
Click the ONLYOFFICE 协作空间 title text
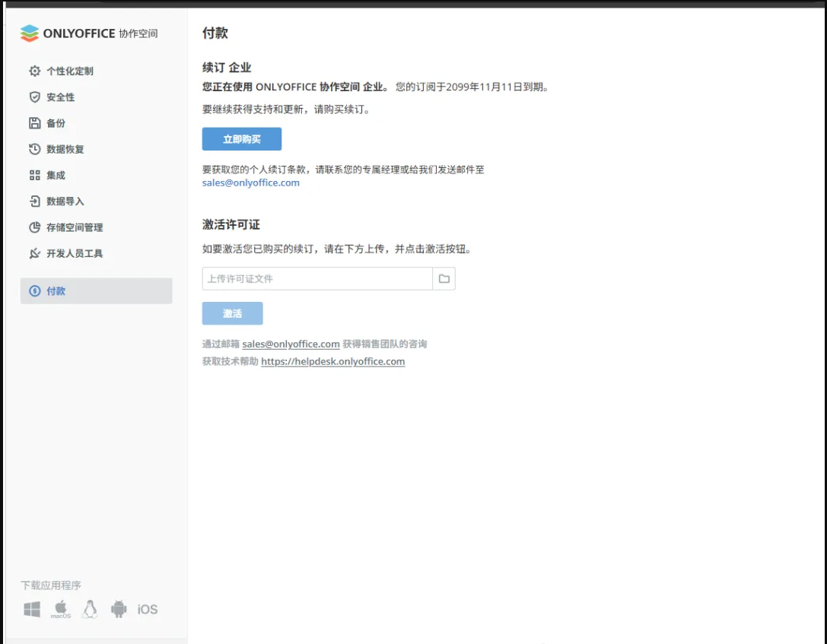[100, 33]
